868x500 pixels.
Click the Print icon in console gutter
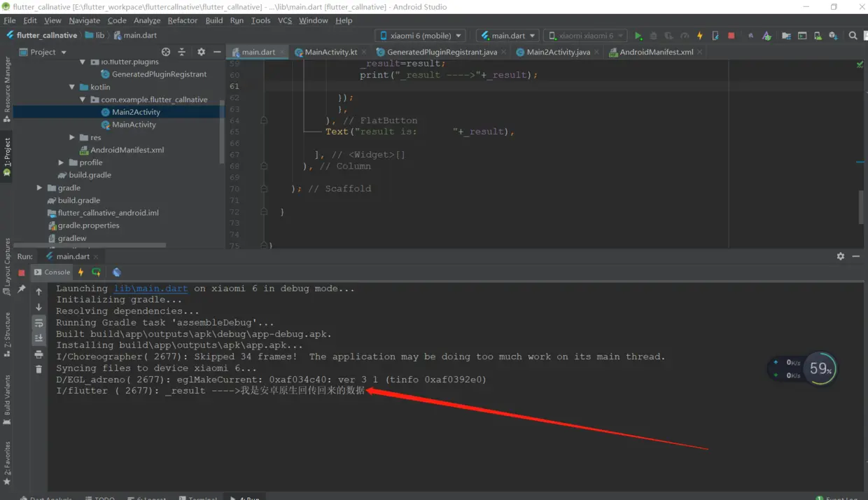(x=39, y=354)
